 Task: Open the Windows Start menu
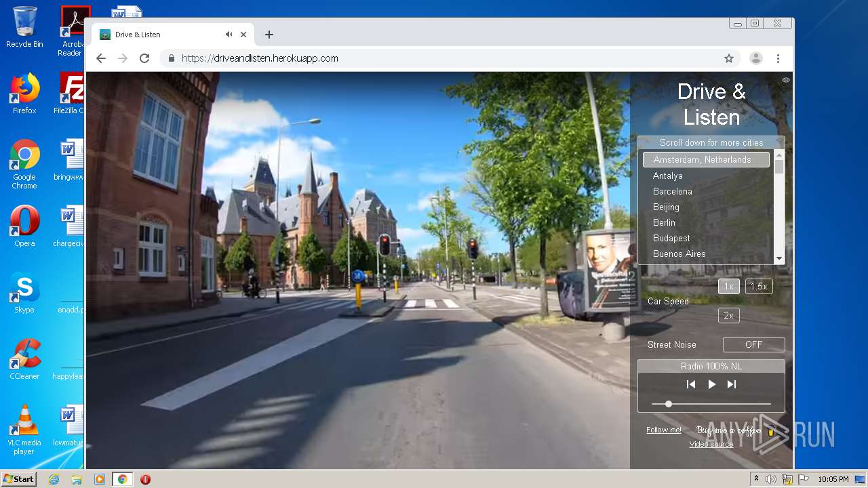pyautogui.click(x=19, y=479)
